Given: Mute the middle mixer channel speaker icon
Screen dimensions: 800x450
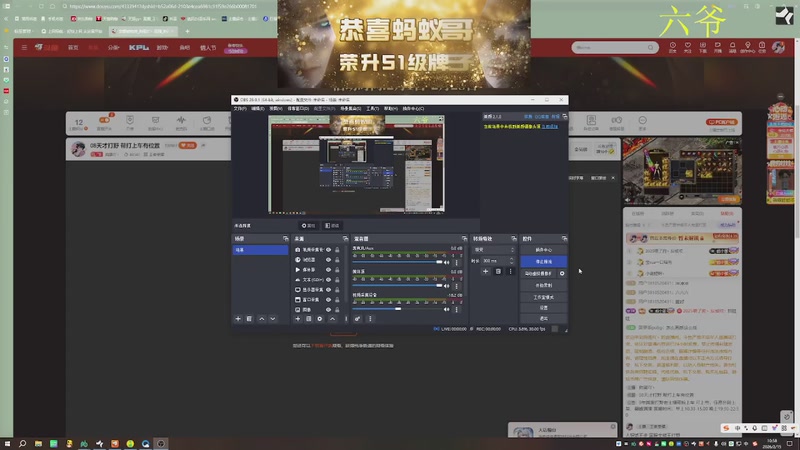Looking at the screenshot, I should pos(447,286).
